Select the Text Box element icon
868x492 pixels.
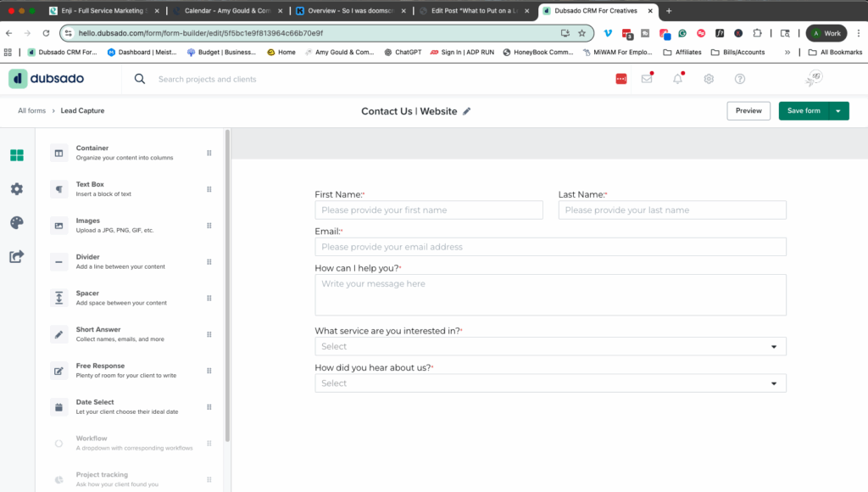click(x=58, y=189)
